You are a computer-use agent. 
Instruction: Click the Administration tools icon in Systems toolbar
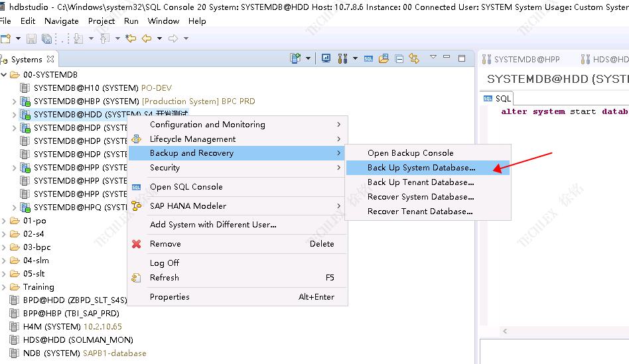(x=342, y=58)
